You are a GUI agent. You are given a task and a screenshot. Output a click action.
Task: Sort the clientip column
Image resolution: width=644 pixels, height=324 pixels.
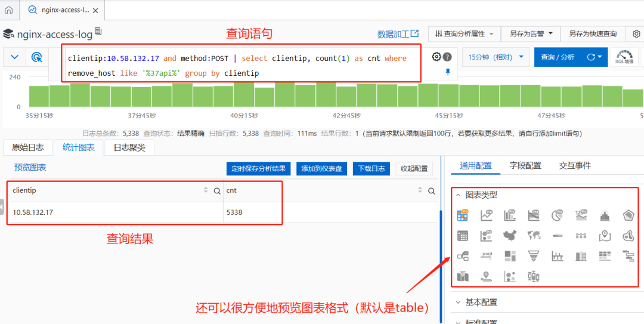(206, 190)
